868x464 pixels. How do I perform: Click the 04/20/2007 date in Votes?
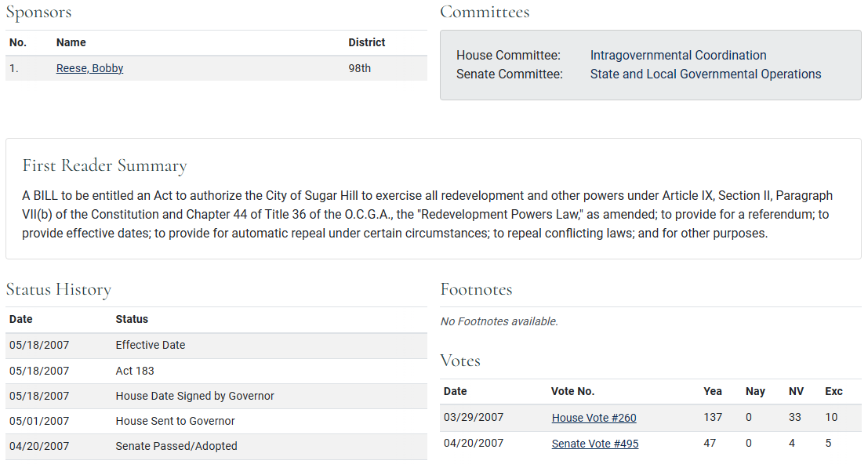[x=474, y=443]
